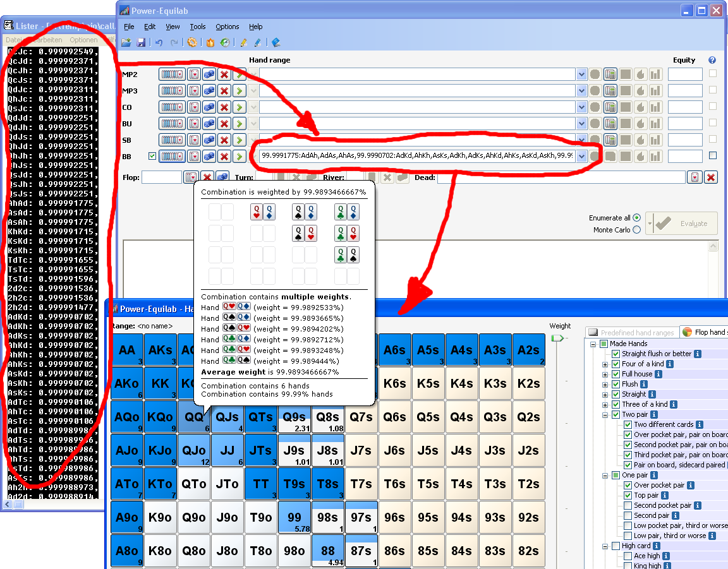728x569 pixels.
Task: Click into the Flop cards input field
Action: (x=161, y=177)
